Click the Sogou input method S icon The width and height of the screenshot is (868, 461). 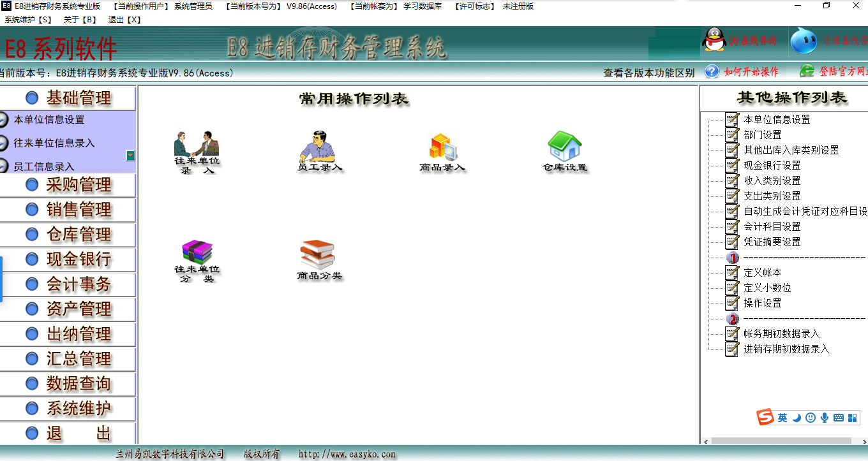tap(765, 418)
